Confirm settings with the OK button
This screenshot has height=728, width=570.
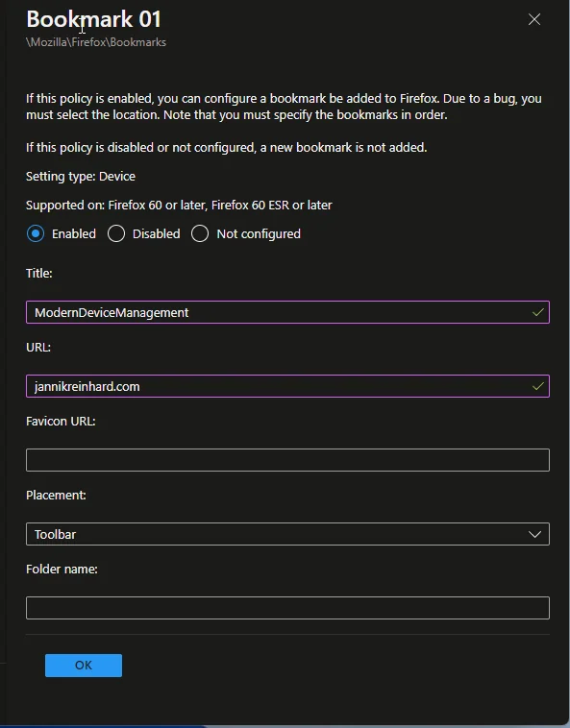(84, 666)
